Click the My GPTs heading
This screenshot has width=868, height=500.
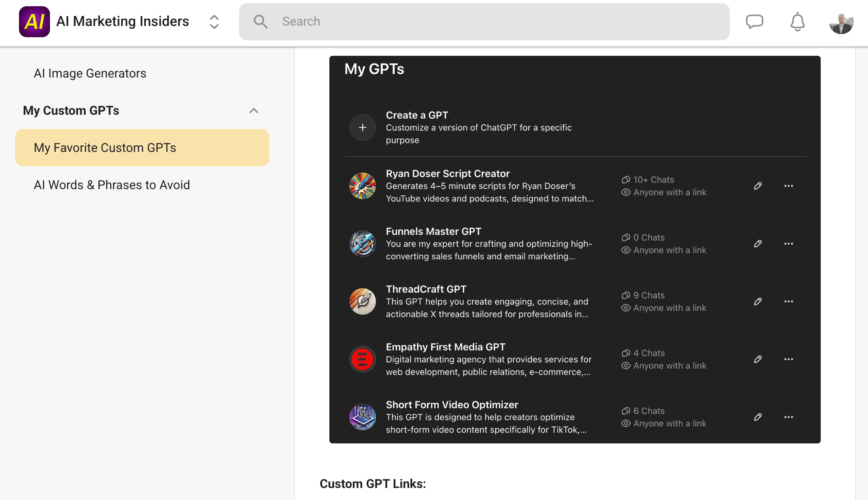[374, 69]
